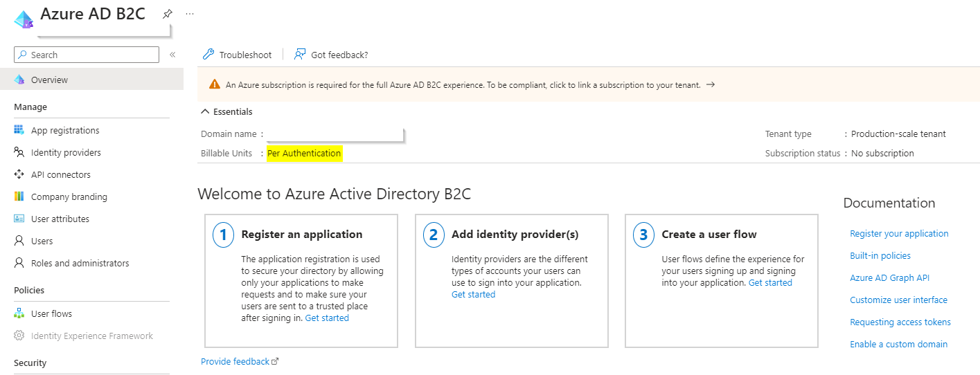The width and height of the screenshot is (980, 375).
Task: Click Get started under Create a user flow
Action: (770, 282)
